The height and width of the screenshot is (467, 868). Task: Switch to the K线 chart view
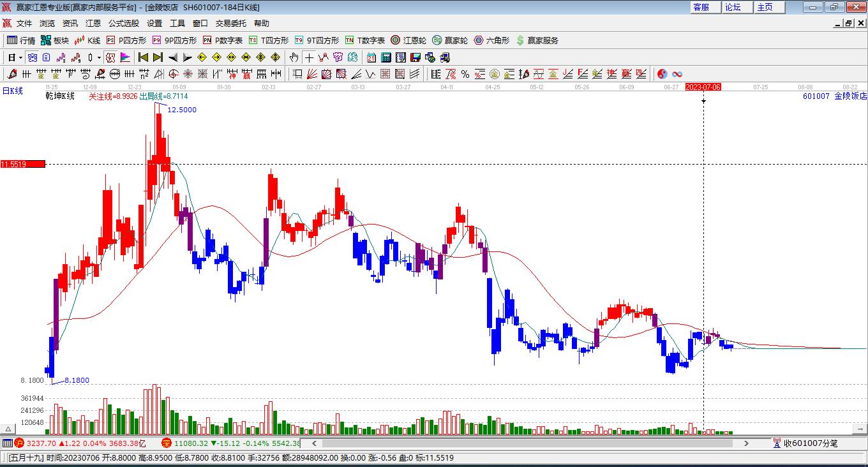pyautogui.click(x=88, y=40)
